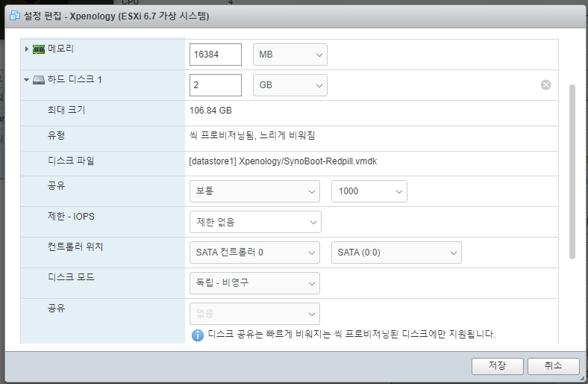Click the thick provisioned type text

coord(252,135)
